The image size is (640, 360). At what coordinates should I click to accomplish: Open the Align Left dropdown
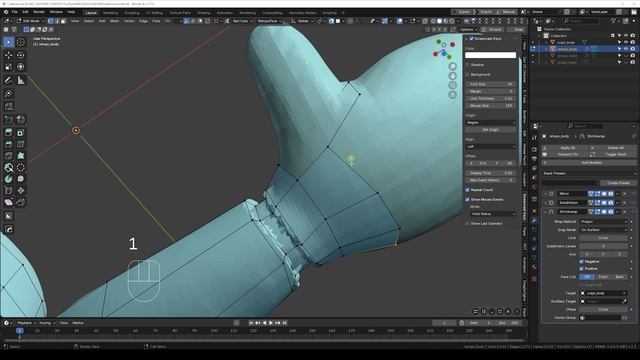point(491,147)
